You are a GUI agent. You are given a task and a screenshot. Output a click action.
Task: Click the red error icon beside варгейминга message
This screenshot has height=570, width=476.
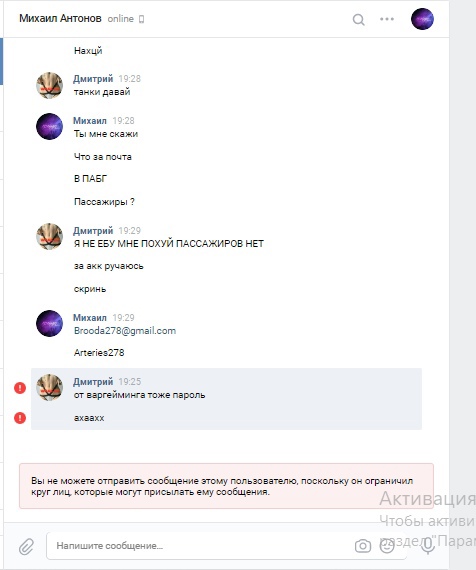click(20, 388)
